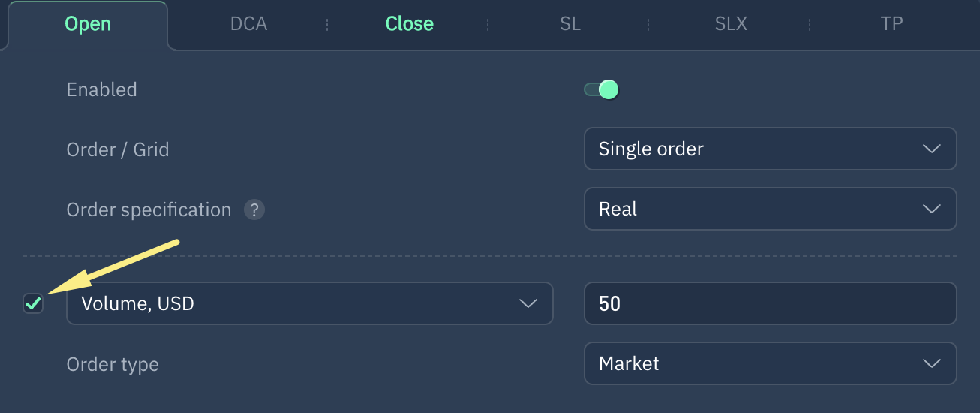The image size is (980, 413).
Task: Expand the Order specification 'Real' dropdown
Action: coord(770,209)
